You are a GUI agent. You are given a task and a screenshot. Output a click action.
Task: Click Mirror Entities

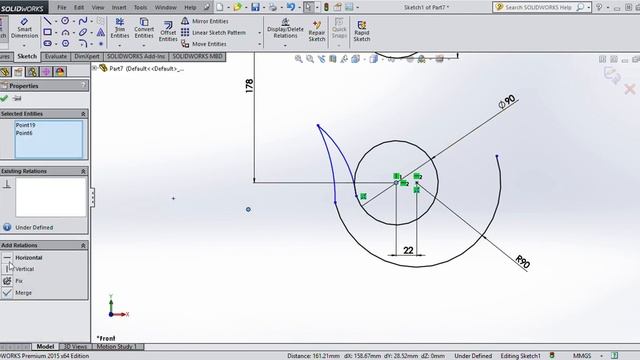[x=205, y=21]
